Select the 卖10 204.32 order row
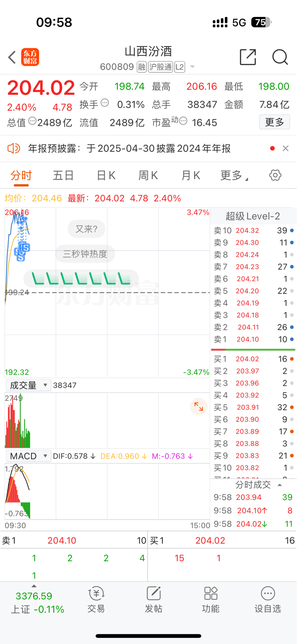The height and width of the screenshot is (644, 297). [253, 231]
